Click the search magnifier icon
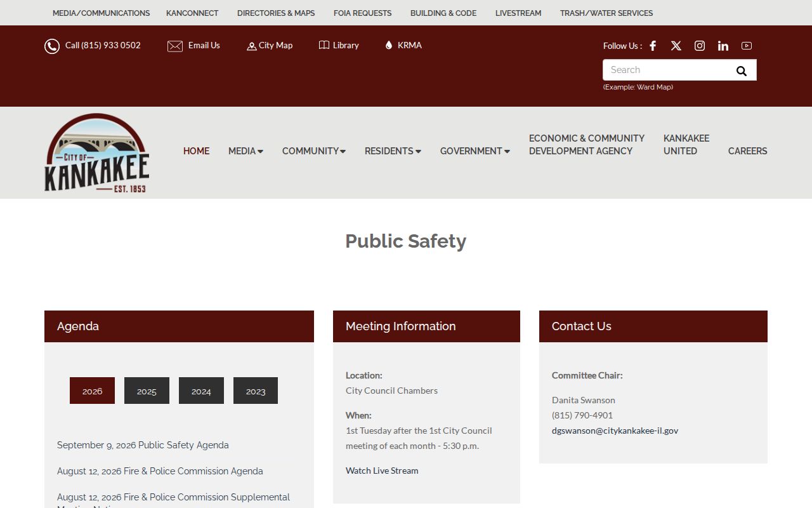 [742, 70]
